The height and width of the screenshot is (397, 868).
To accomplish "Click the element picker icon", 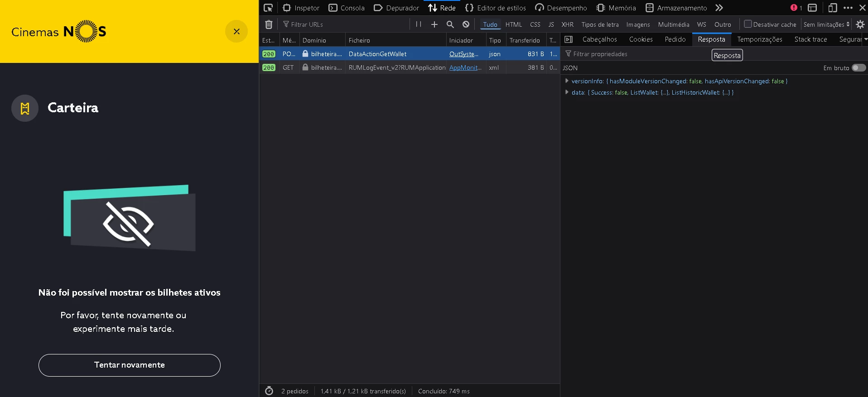I will click(x=268, y=8).
